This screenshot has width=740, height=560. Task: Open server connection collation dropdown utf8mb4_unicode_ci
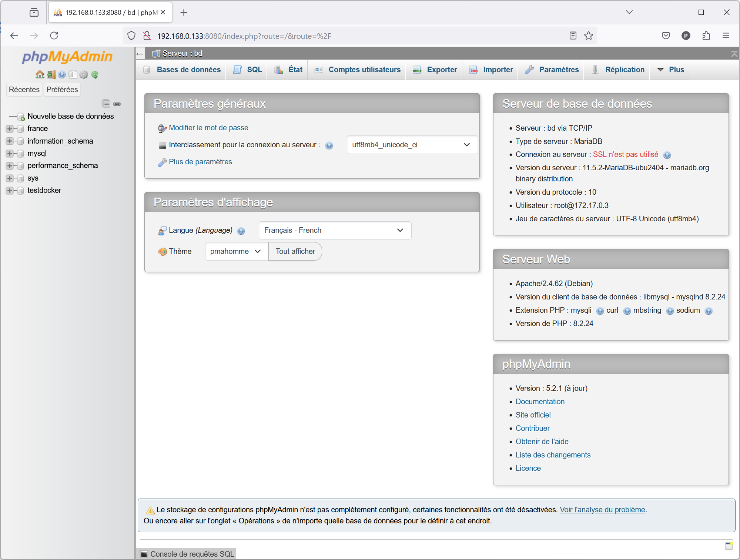pyautogui.click(x=412, y=145)
